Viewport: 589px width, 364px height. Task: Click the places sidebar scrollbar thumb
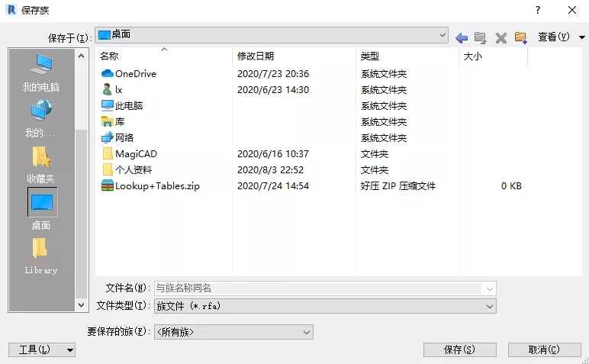click(81, 214)
